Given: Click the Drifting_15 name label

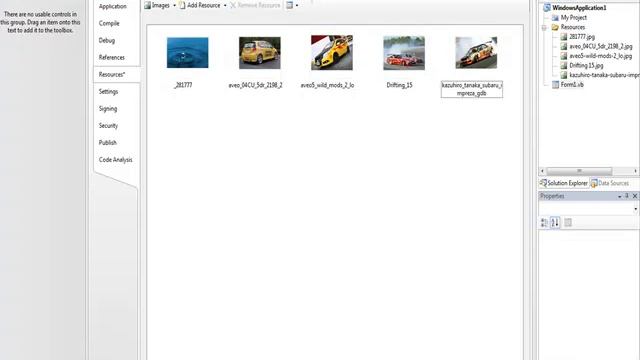Looking at the screenshot, I should pyautogui.click(x=400, y=85).
